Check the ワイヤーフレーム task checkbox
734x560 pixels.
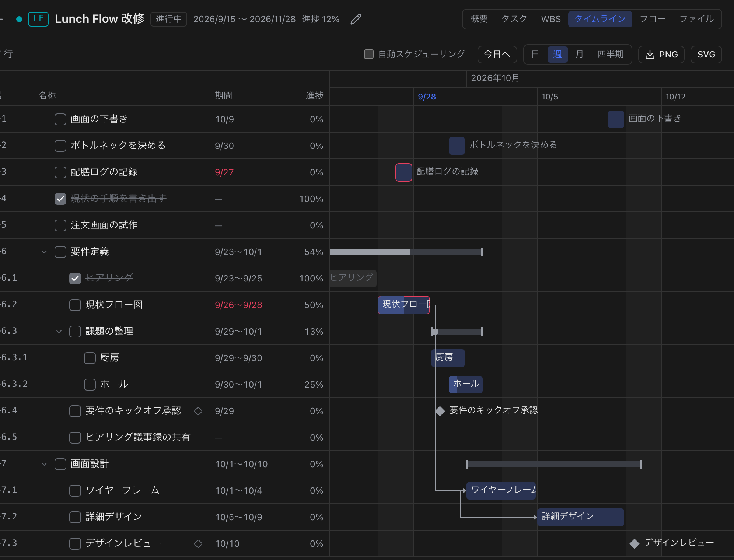coord(75,490)
